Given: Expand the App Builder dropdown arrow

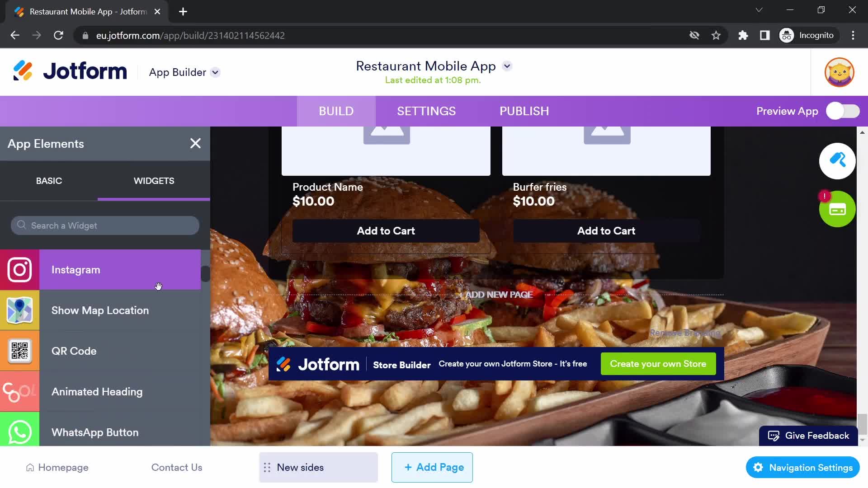Looking at the screenshot, I should point(216,72).
